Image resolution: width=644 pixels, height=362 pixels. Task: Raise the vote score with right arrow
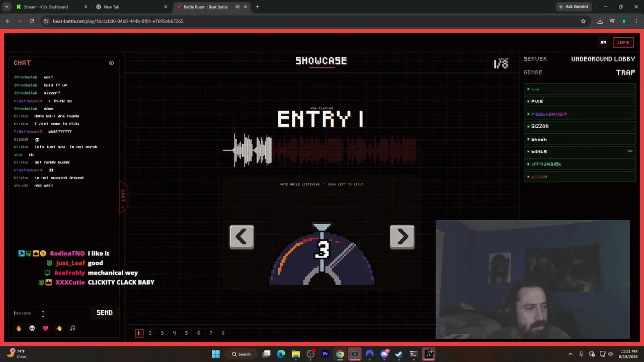[402, 237]
